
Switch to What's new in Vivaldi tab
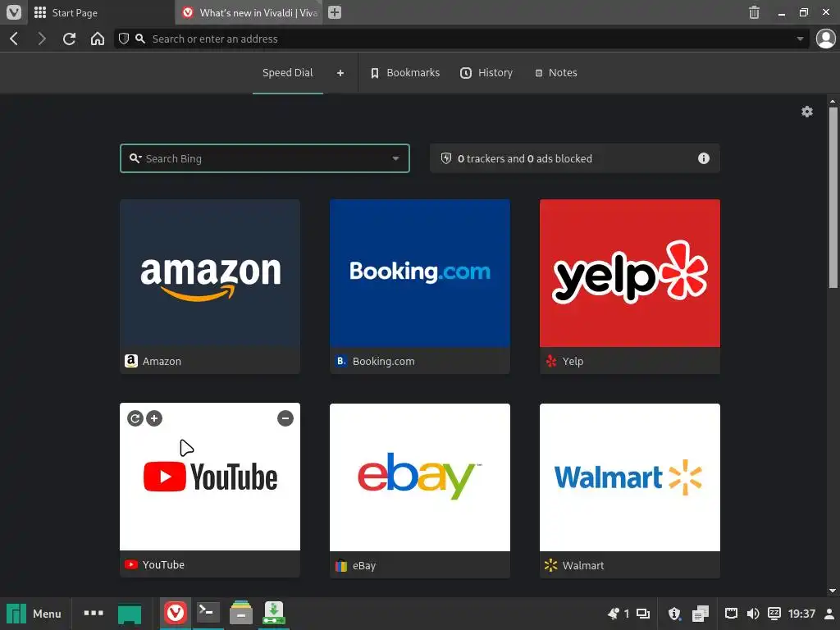[x=249, y=12]
